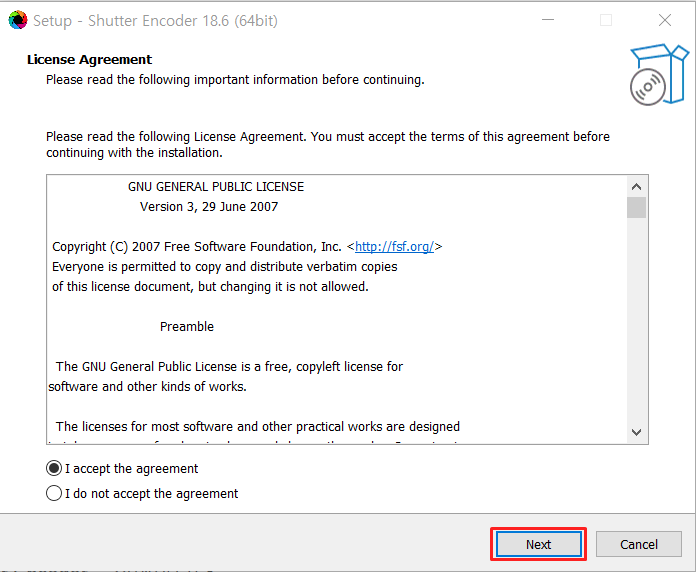Close the Setup window
This screenshot has width=696, height=572.
point(664,20)
